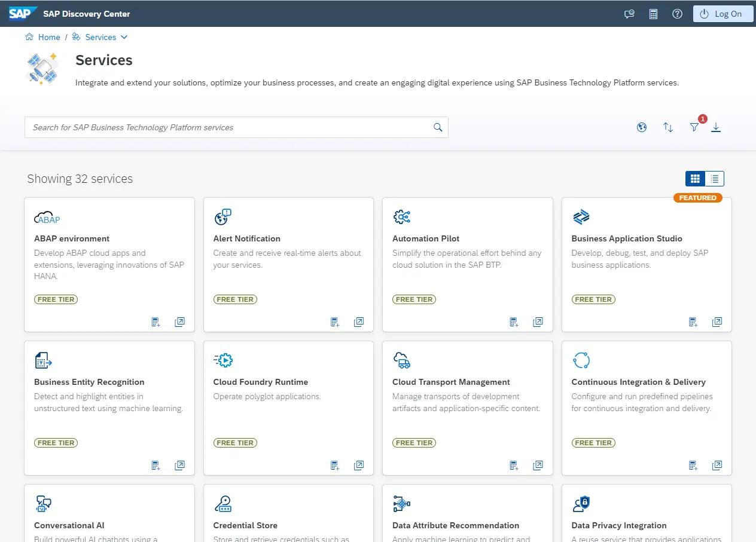
Task: Click the Credential Store key icon
Action: click(223, 504)
